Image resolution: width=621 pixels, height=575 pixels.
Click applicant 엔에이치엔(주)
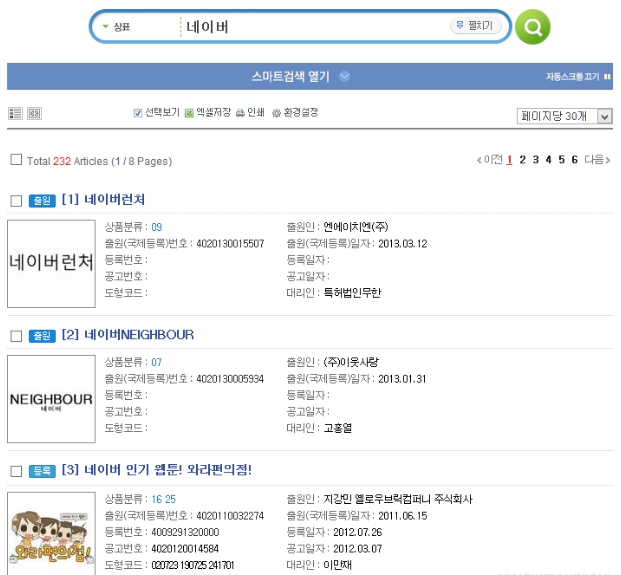pos(356,227)
